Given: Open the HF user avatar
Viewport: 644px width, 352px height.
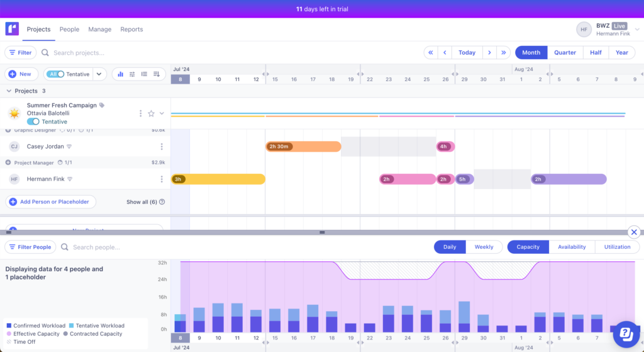Looking at the screenshot, I should pyautogui.click(x=584, y=30).
